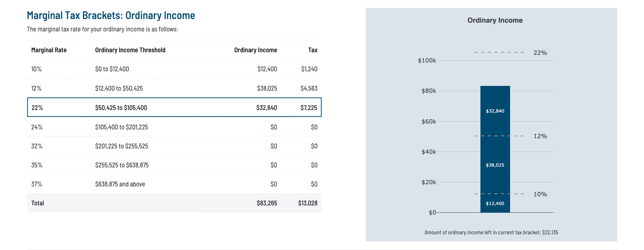Click the total ordinary income $83,265
The height and width of the screenshot is (250, 644).
click(x=267, y=203)
